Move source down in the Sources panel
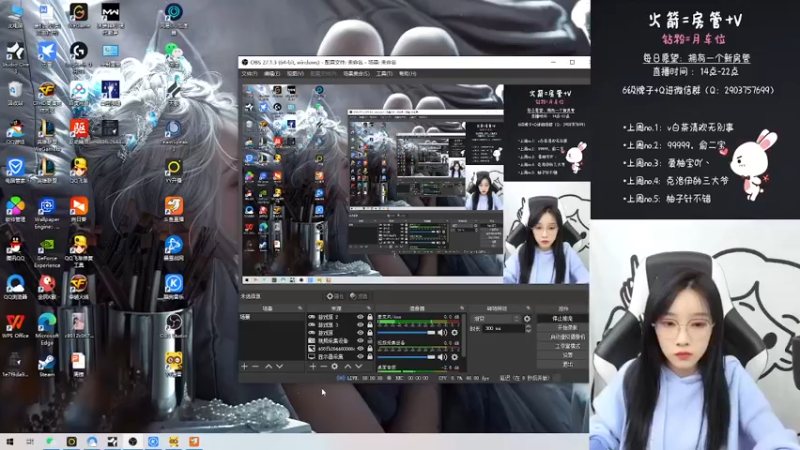Image resolution: width=800 pixels, height=450 pixels. [359, 366]
